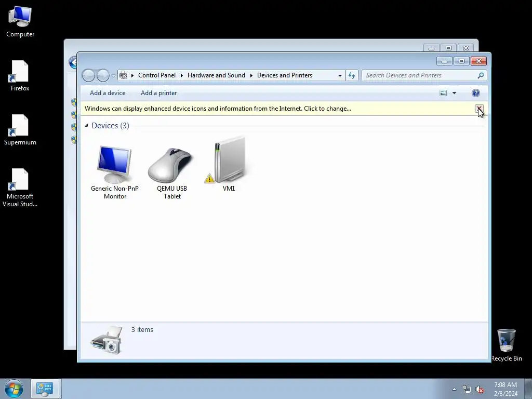Click the Forward navigation button
Image resolution: width=532 pixels, height=399 pixels.
[x=103, y=75]
